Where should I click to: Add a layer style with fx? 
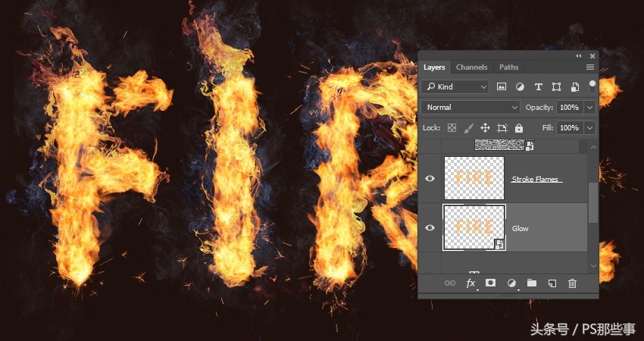[x=470, y=283]
